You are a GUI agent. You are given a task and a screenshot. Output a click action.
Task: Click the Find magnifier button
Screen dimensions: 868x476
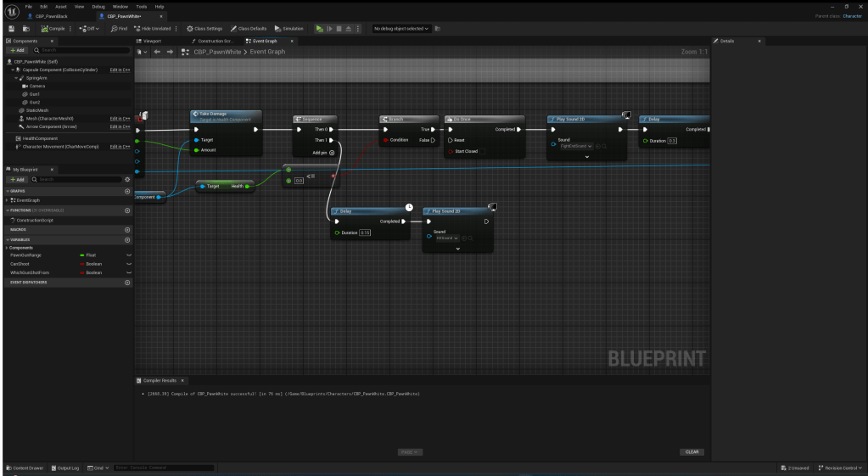click(119, 28)
